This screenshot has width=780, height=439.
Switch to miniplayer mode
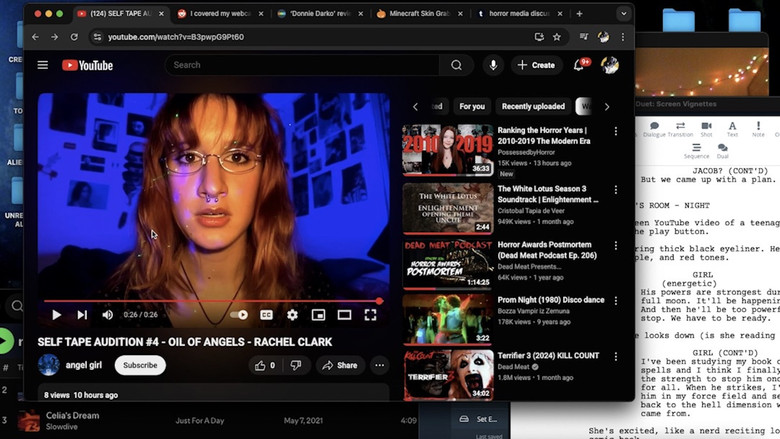(318, 315)
